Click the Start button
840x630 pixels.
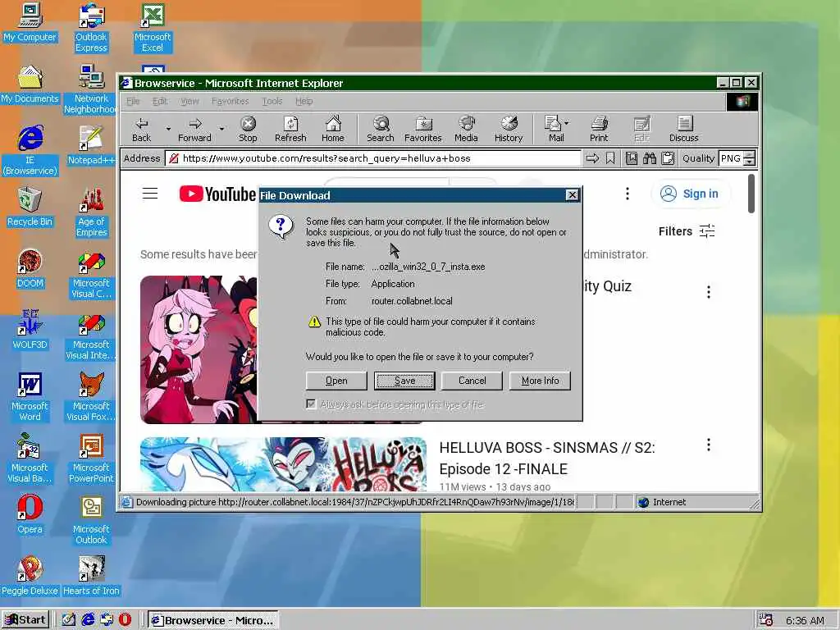[25, 620]
